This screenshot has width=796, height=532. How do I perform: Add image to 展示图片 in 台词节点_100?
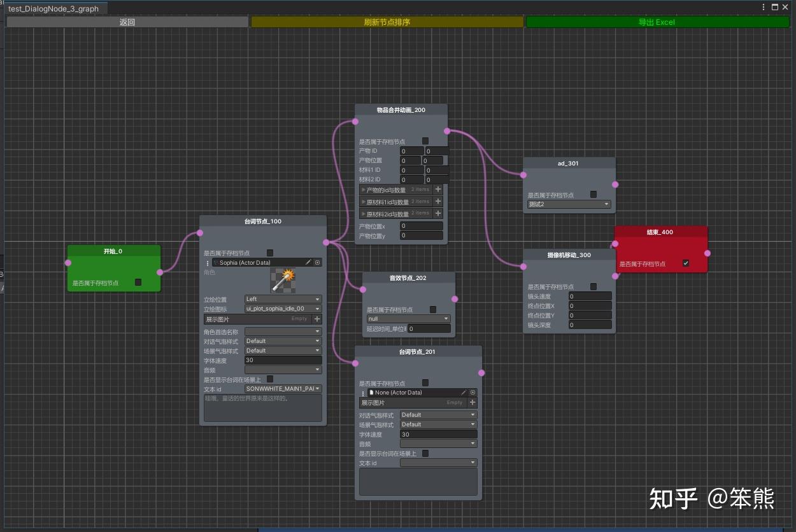coord(317,319)
